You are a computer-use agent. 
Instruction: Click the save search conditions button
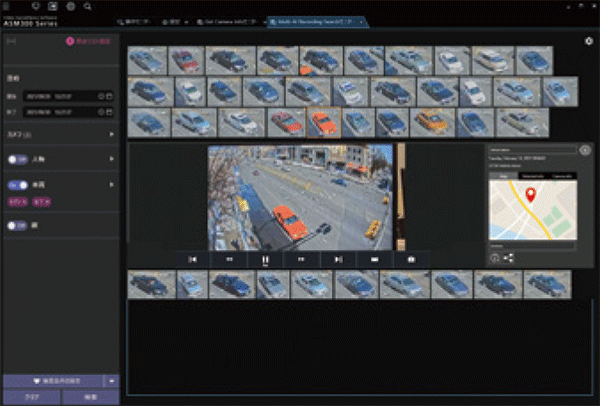click(x=53, y=381)
